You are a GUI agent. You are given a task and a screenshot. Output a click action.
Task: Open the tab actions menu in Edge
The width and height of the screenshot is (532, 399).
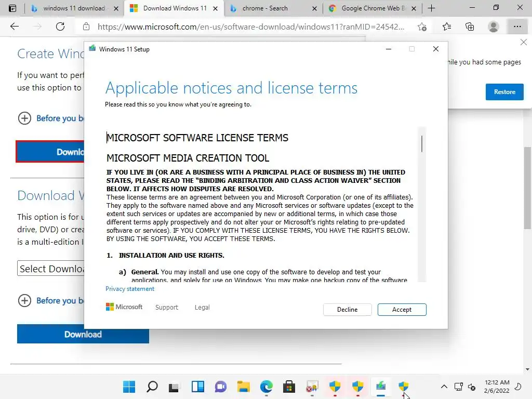tap(12, 8)
